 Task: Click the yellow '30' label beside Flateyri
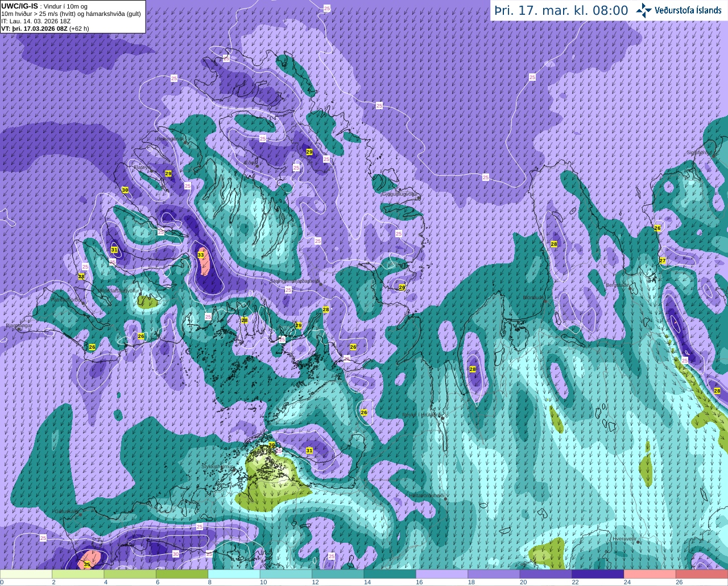tap(125, 190)
